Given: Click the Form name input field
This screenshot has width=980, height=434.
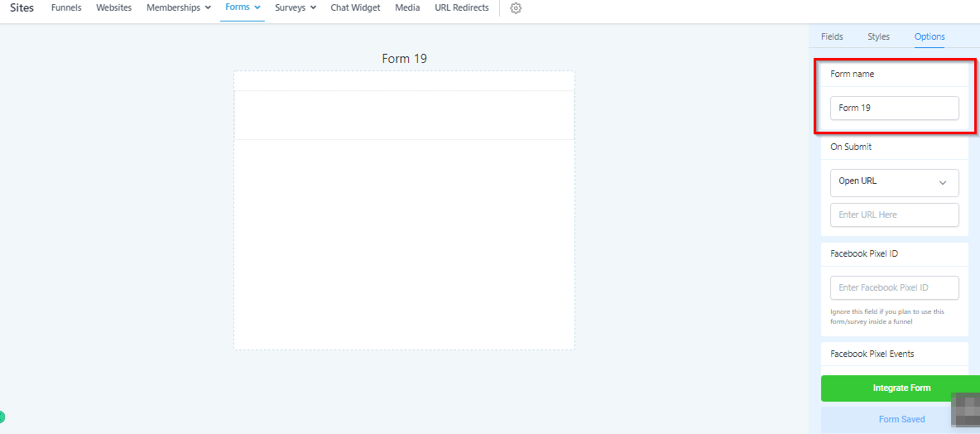Looking at the screenshot, I should (x=894, y=108).
